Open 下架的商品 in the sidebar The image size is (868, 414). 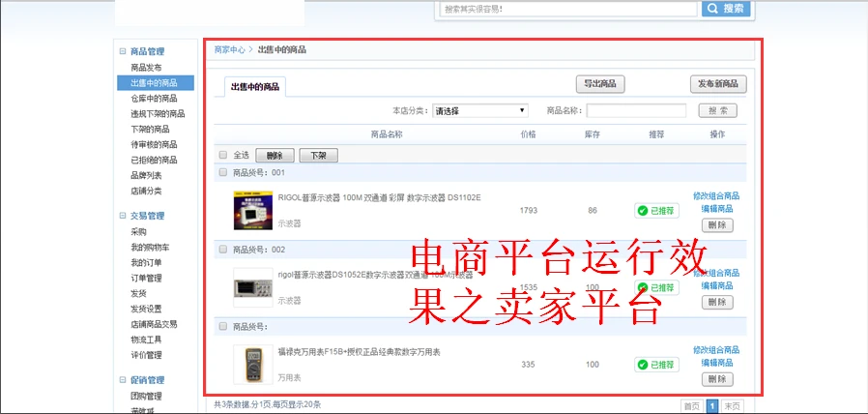pos(150,129)
